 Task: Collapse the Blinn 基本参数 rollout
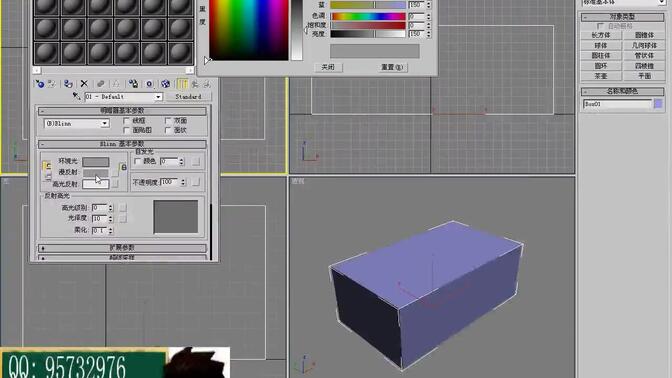122,144
